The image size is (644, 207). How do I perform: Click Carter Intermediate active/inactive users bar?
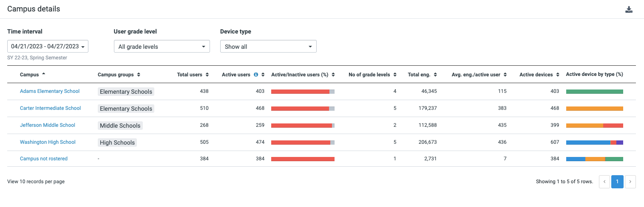coord(303,108)
